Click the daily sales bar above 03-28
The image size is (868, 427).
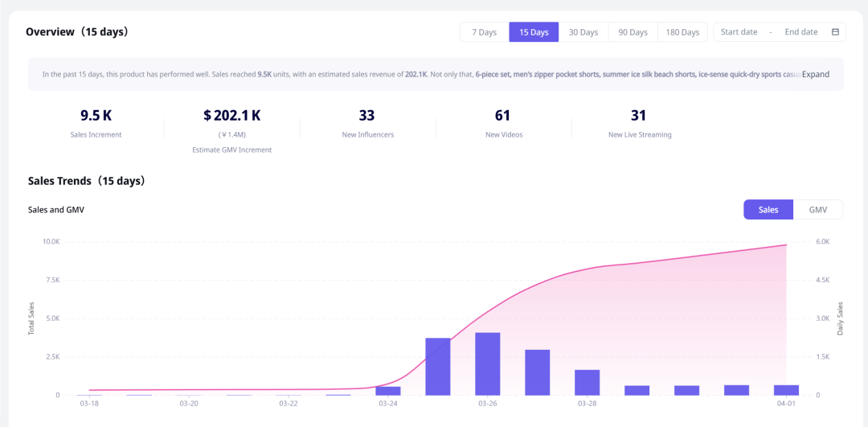tap(588, 382)
